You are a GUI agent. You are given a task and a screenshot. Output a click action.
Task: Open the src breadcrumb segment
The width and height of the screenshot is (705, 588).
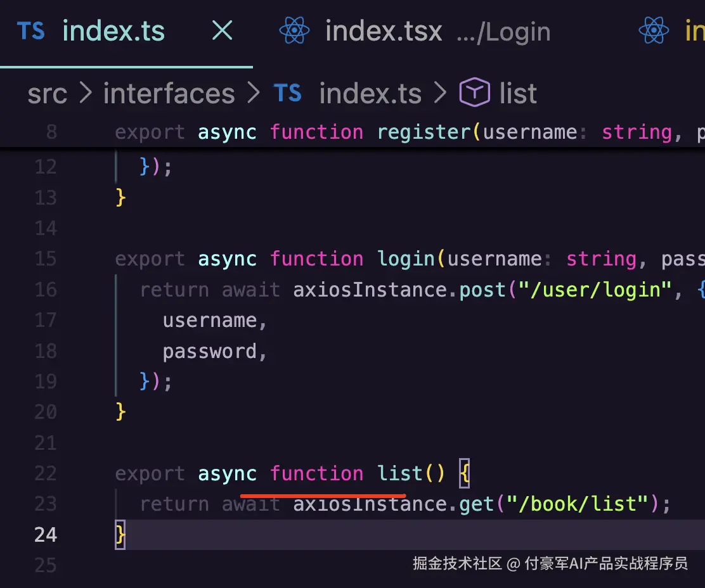pyautogui.click(x=47, y=94)
